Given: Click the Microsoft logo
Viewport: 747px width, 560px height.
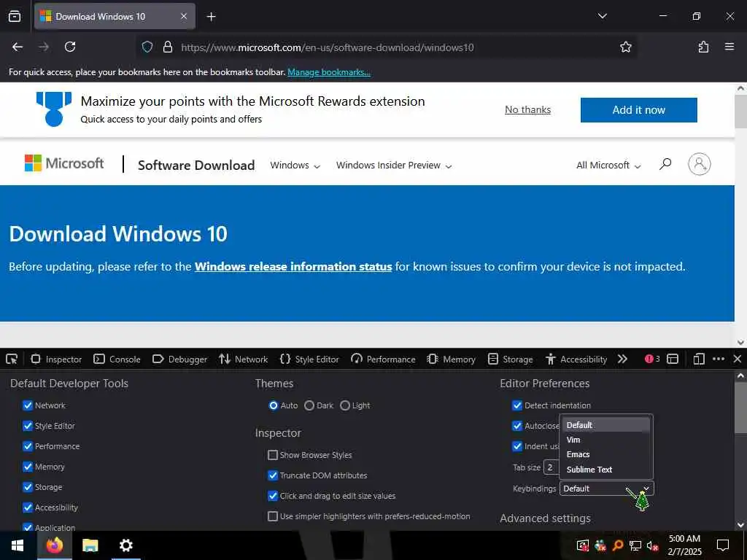Looking at the screenshot, I should (x=64, y=163).
